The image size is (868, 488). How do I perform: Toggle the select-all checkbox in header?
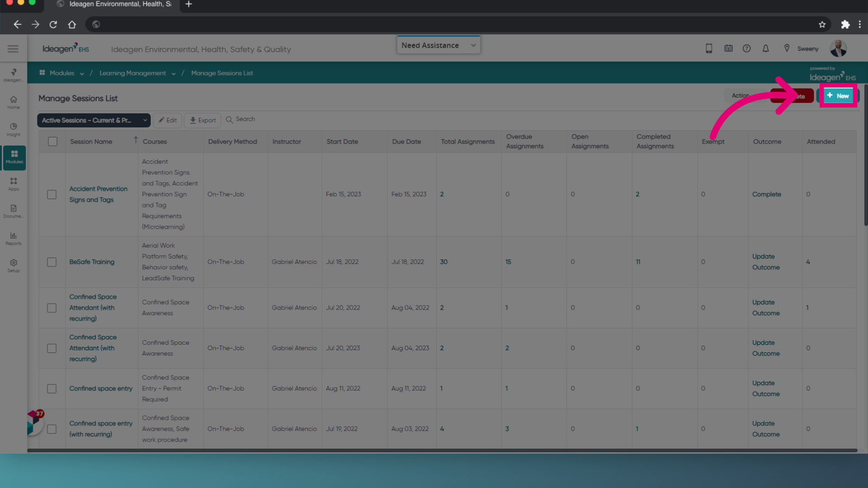point(53,141)
